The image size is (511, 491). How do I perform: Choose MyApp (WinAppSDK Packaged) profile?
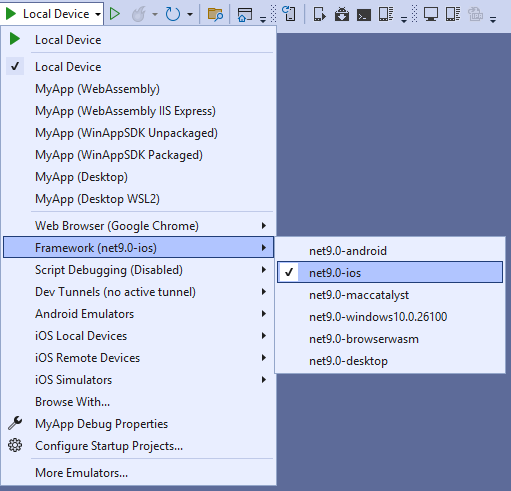tap(139, 155)
